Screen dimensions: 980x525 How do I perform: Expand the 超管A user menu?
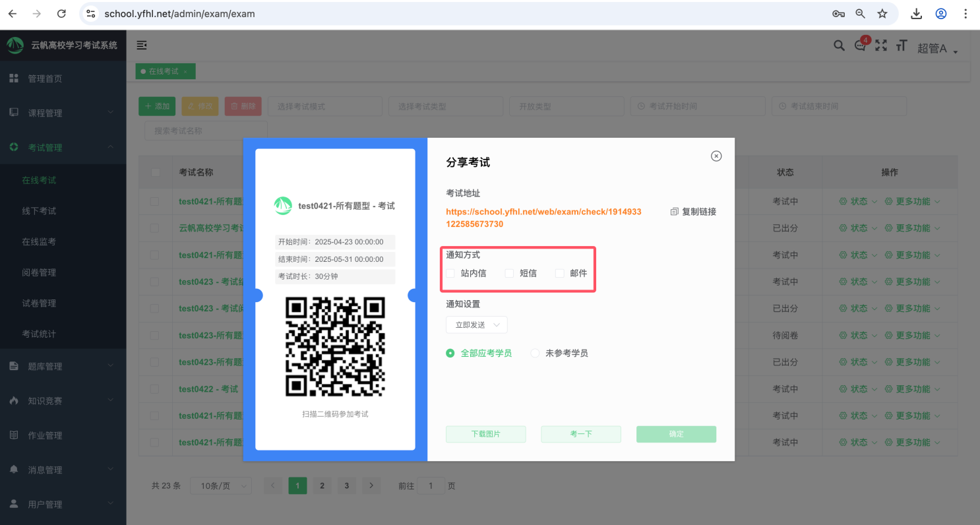pos(937,48)
